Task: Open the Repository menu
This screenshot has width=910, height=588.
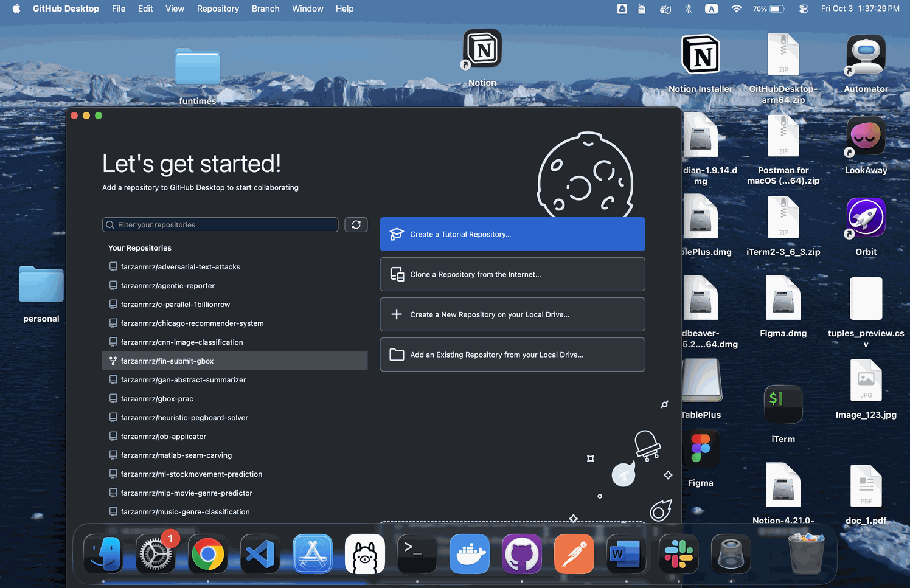Action: pos(218,9)
